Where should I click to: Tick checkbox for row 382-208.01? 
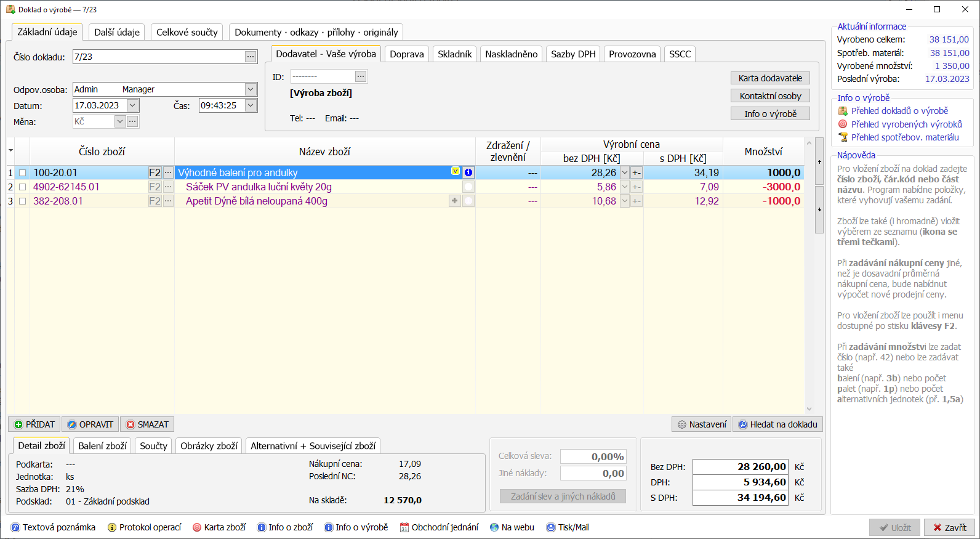(23, 201)
